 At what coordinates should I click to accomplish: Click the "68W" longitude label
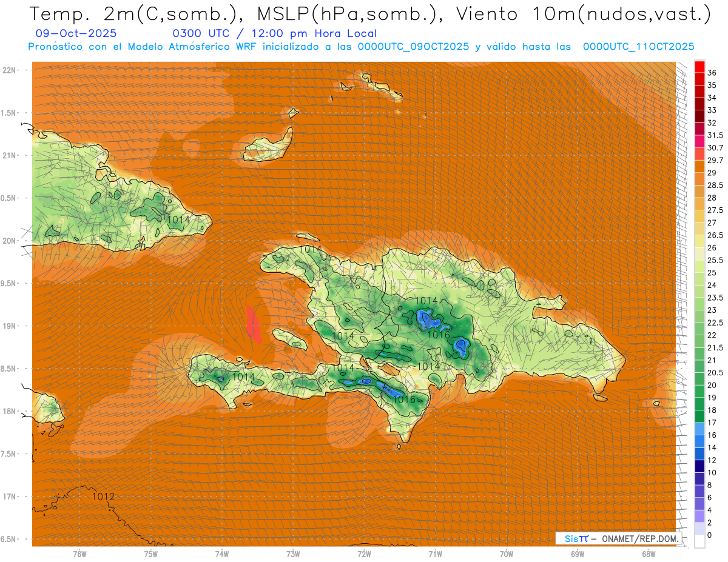pyautogui.click(x=649, y=554)
